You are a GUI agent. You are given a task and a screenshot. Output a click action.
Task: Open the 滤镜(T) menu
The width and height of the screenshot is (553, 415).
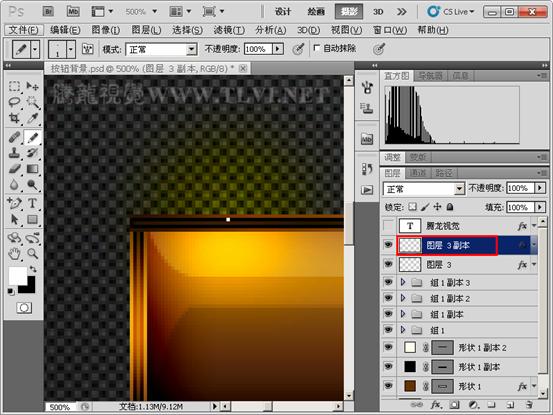[x=229, y=30]
